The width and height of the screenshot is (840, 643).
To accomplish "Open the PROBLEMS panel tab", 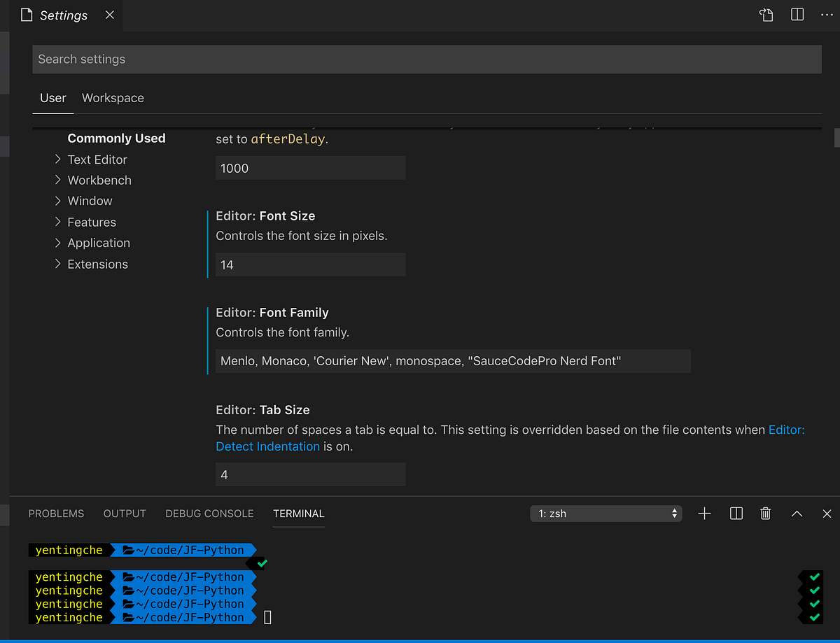I will (56, 513).
